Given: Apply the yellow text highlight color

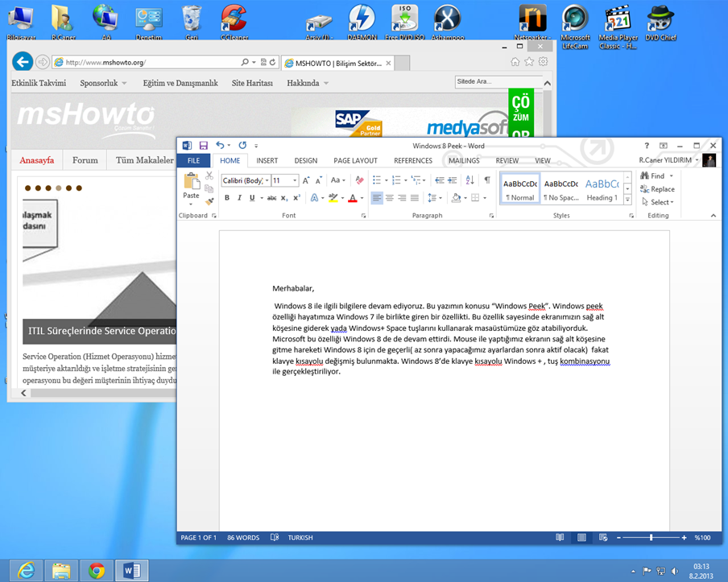Looking at the screenshot, I should coord(333,198).
